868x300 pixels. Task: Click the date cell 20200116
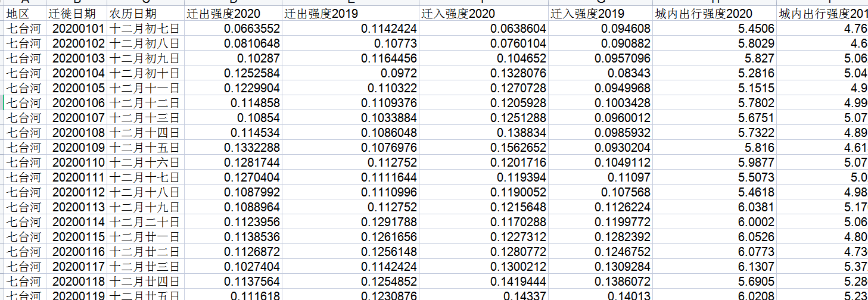coord(76,252)
